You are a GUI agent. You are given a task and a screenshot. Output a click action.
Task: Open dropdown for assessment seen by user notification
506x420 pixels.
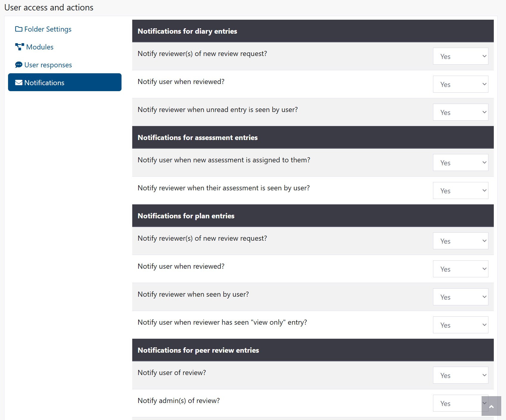click(460, 190)
